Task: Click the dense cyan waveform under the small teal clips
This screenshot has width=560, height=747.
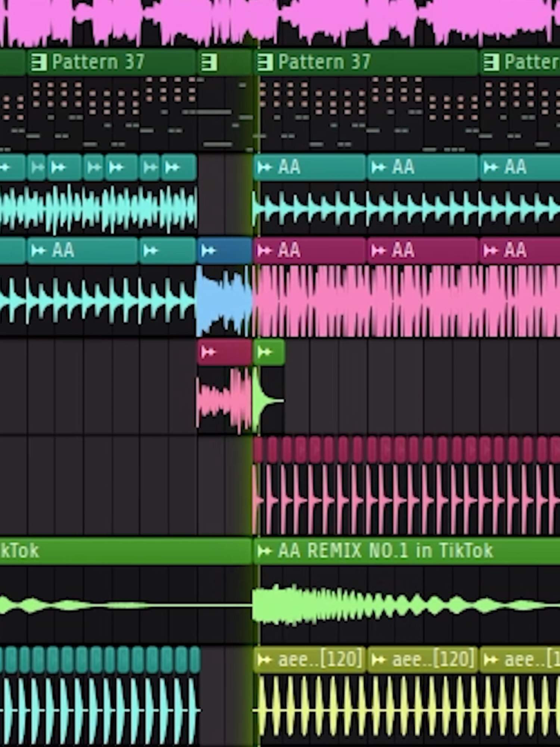Action: click(x=98, y=209)
